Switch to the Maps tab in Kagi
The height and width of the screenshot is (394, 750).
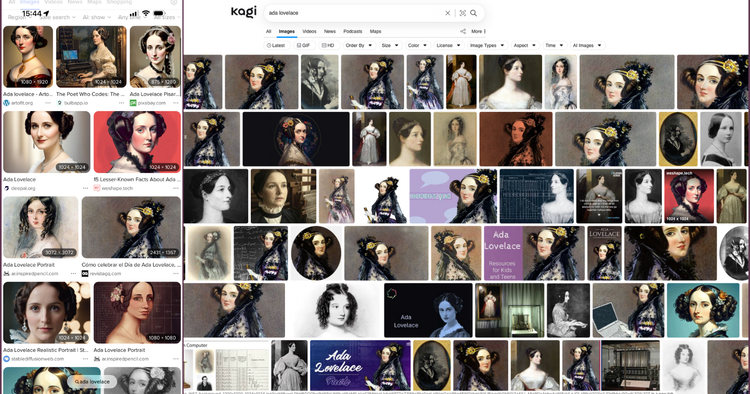click(x=375, y=32)
